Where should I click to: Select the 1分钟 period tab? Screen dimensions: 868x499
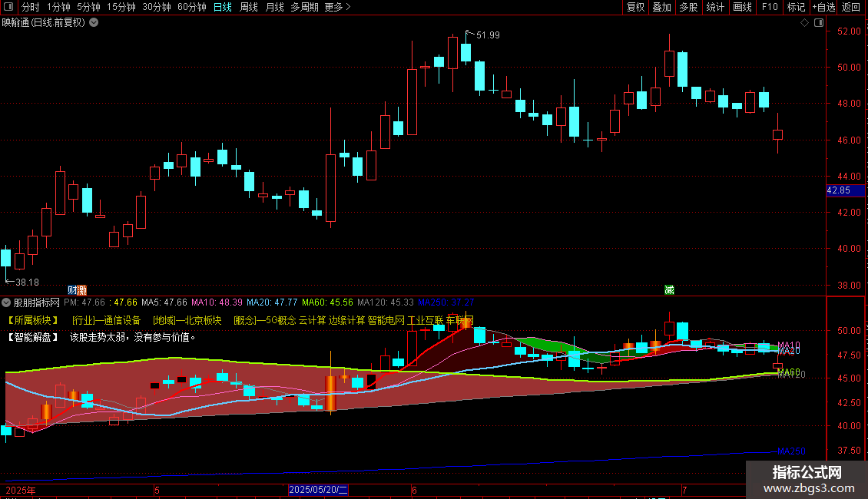point(58,7)
